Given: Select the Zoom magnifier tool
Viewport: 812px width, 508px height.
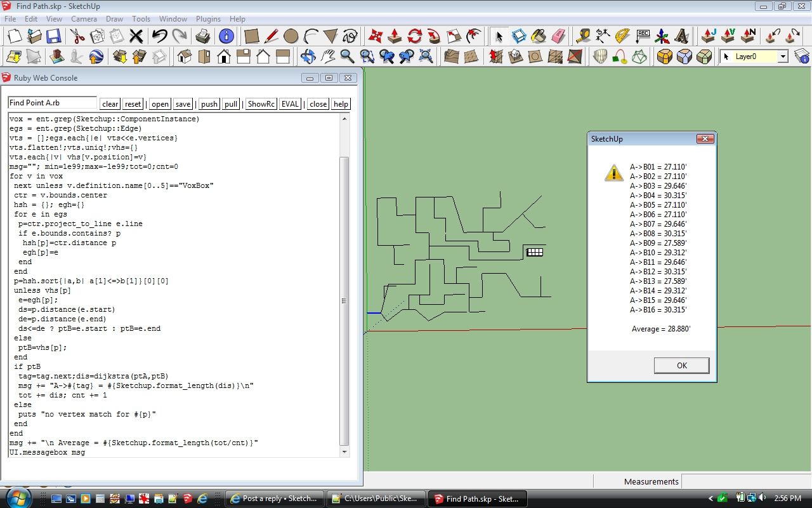Looking at the screenshot, I should 348,57.
